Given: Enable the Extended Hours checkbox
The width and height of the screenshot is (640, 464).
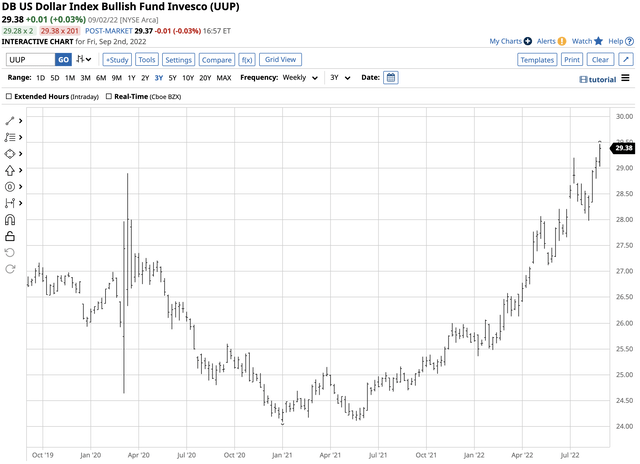Looking at the screenshot, I should (x=9, y=97).
